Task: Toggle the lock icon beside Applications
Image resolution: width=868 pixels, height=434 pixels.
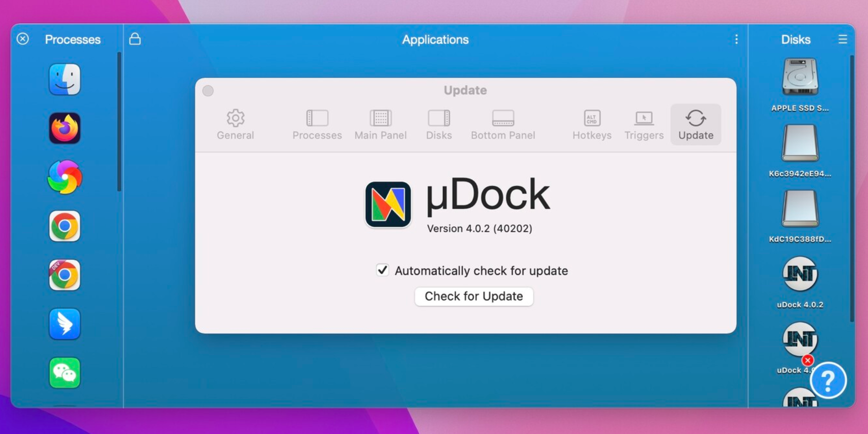Action: tap(135, 39)
